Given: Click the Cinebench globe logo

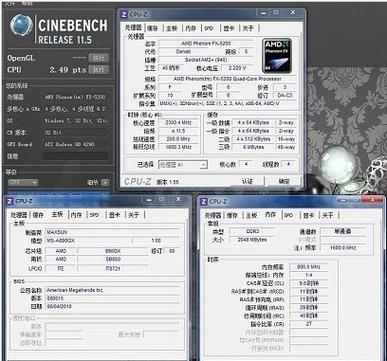Looking at the screenshot, I should point(21,26).
